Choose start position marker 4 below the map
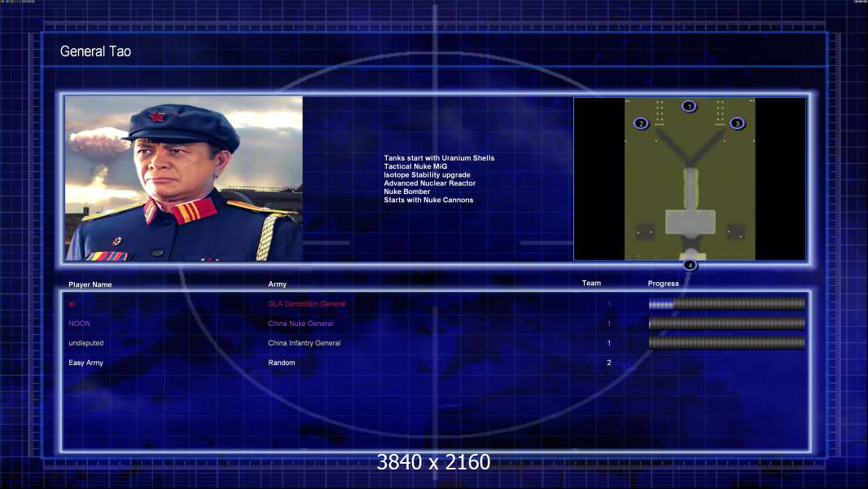The height and width of the screenshot is (489, 868). pyautogui.click(x=690, y=265)
